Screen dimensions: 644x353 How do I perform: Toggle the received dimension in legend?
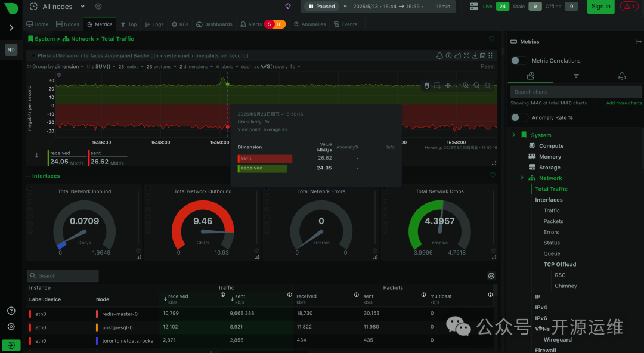point(67,158)
